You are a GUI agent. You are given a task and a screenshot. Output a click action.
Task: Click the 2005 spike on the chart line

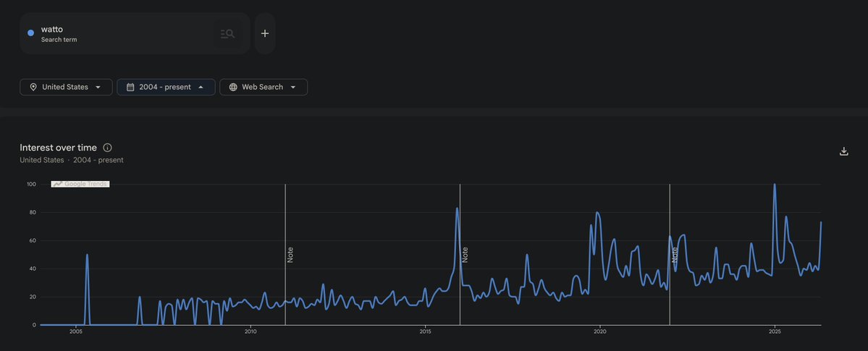point(87,255)
